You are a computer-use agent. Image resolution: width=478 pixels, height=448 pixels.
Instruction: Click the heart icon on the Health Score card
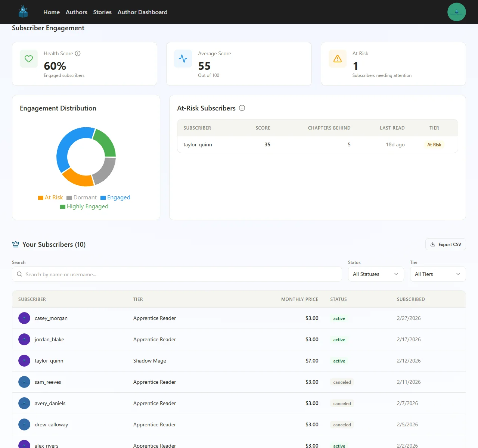click(28, 59)
